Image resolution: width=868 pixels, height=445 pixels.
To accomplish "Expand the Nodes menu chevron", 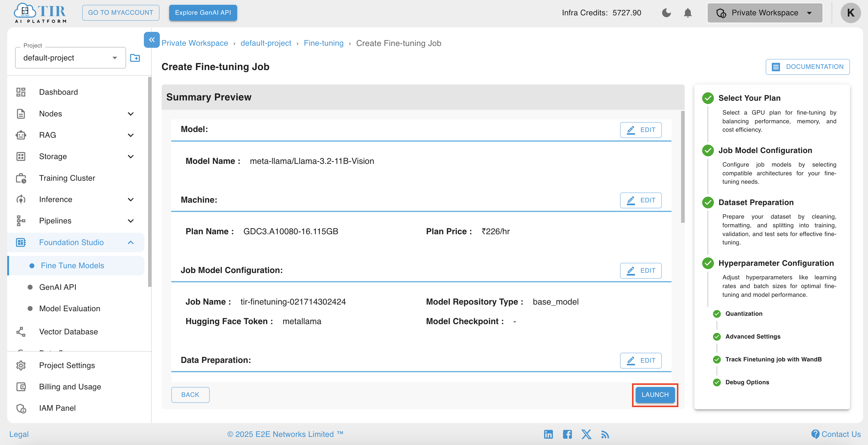I will pos(131,114).
